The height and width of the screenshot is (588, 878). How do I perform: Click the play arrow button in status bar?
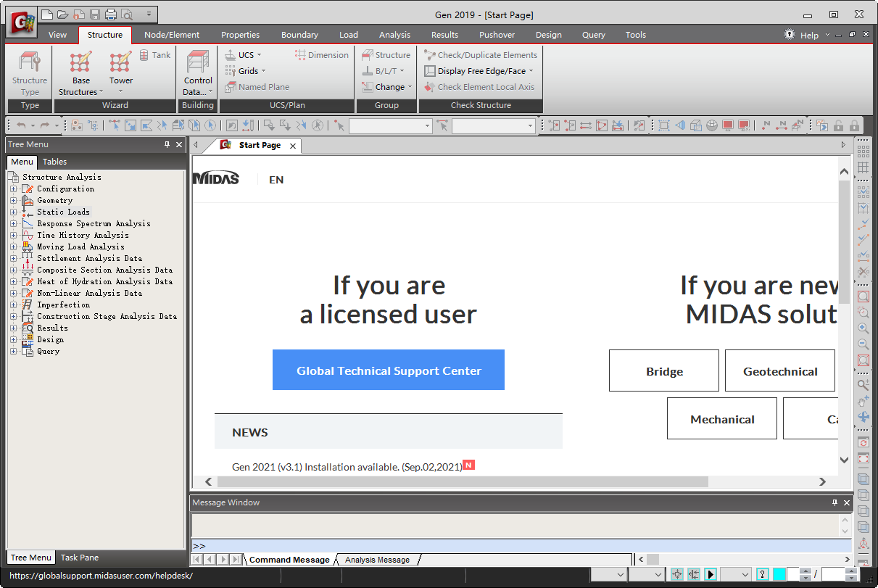[x=711, y=574]
